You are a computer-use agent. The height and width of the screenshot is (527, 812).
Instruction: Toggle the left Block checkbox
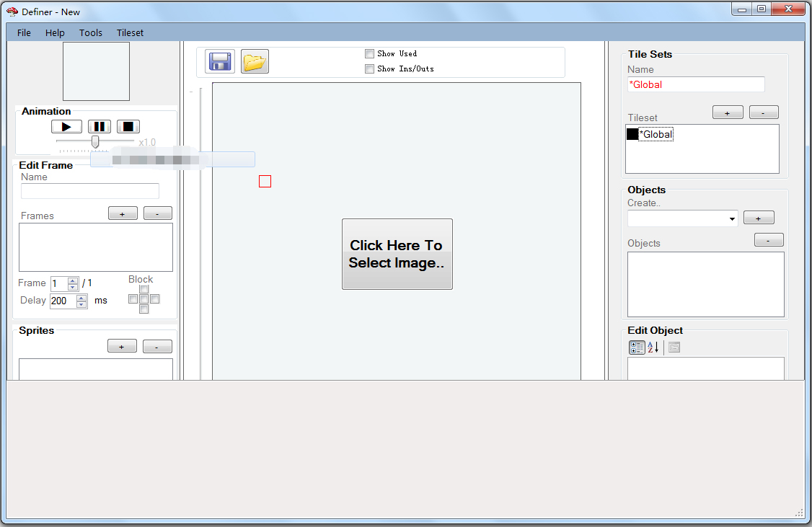click(x=133, y=298)
